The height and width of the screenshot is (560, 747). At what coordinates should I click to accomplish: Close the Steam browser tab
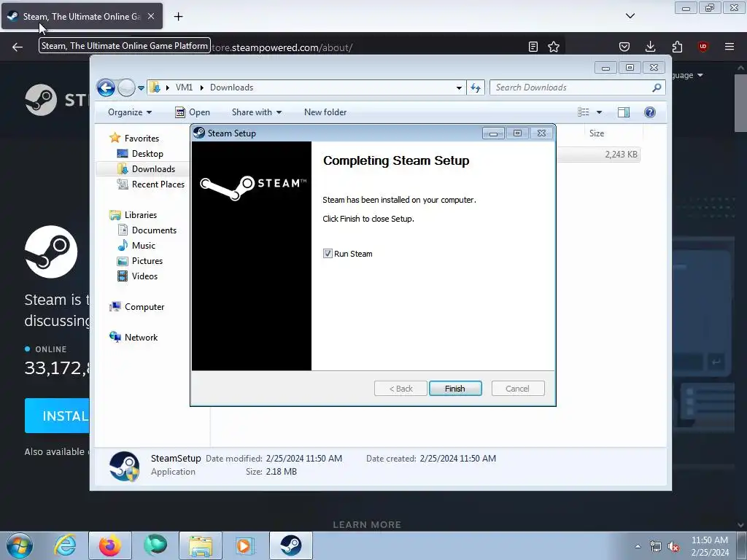point(151,16)
